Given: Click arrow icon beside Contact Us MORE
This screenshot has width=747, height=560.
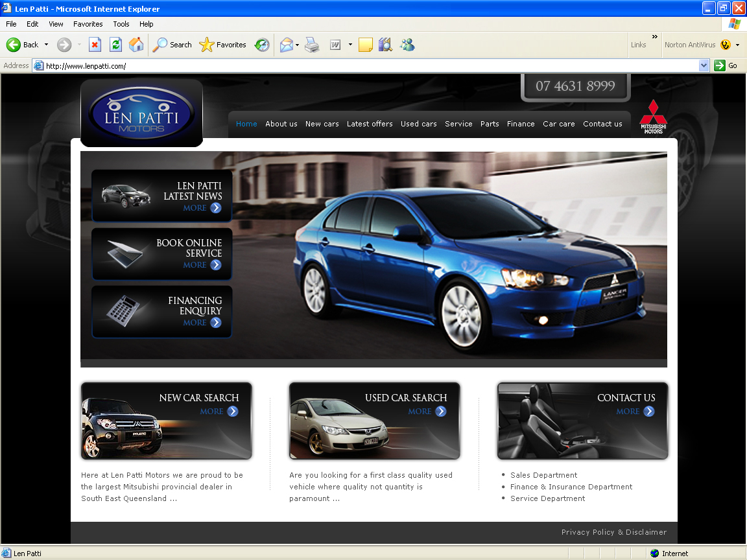Looking at the screenshot, I should [x=649, y=412].
